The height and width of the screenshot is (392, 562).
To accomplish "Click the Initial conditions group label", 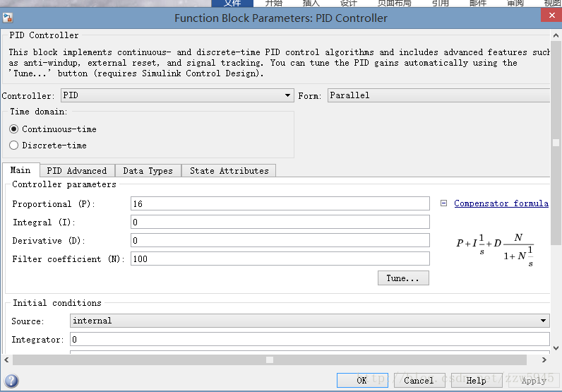I will tap(57, 303).
